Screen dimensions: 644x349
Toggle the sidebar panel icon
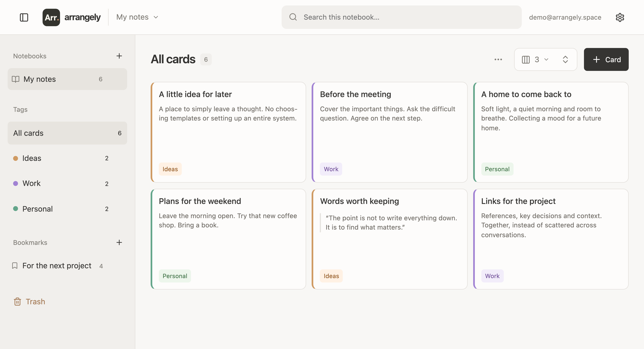pos(24,17)
